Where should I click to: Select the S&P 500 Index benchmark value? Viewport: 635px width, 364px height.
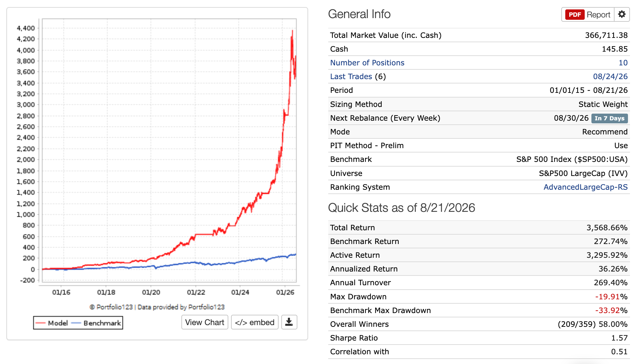[572, 159]
